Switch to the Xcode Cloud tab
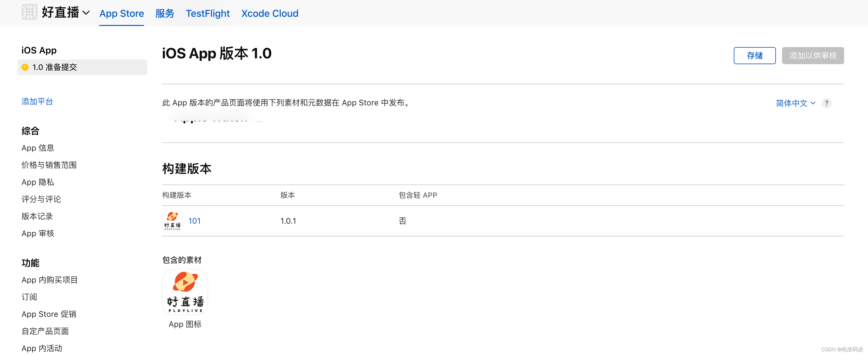Image resolution: width=868 pixels, height=355 pixels. coord(269,13)
